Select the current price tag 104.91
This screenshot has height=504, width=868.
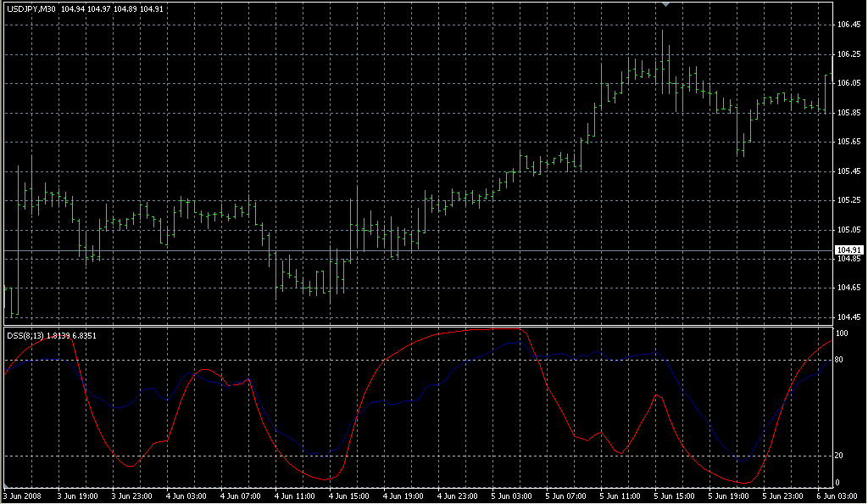click(x=848, y=249)
